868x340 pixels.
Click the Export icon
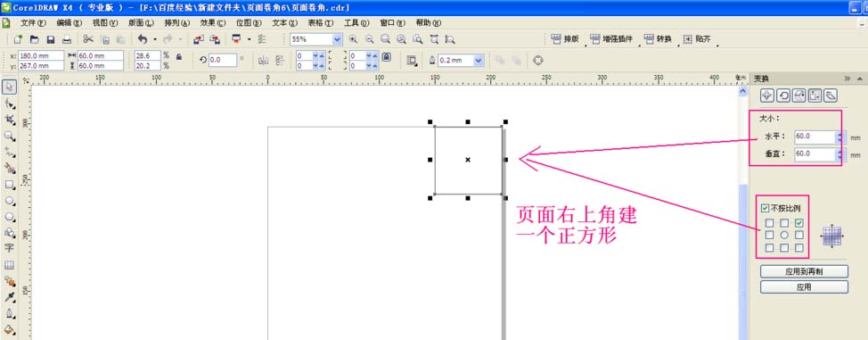pos(215,39)
